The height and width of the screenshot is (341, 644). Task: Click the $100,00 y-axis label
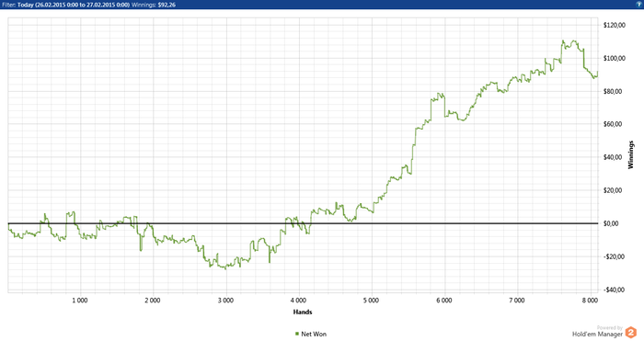click(x=615, y=58)
